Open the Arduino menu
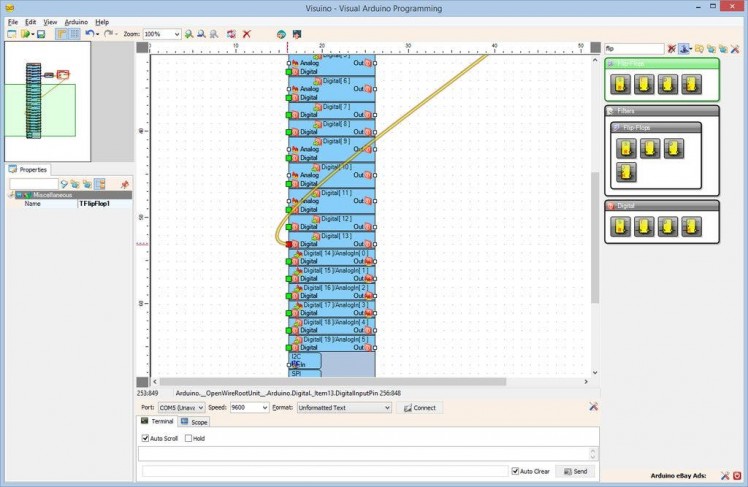748x487 pixels. click(x=76, y=21)
